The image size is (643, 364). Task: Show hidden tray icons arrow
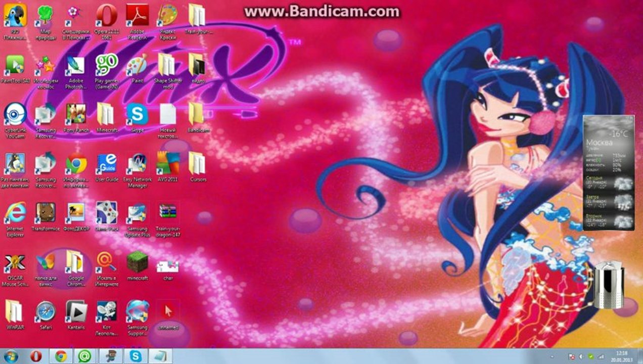pyautogui.click(x=553, y=357)
